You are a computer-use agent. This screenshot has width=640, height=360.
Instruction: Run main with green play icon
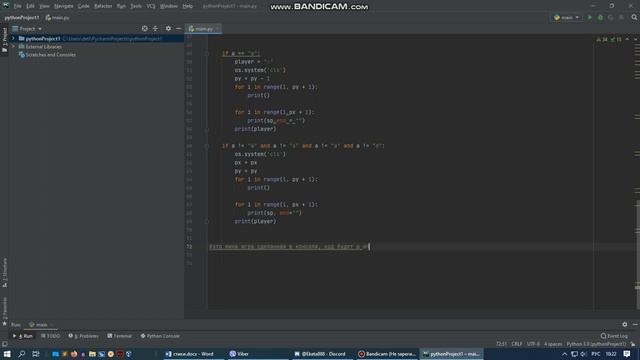coord(590,18)
